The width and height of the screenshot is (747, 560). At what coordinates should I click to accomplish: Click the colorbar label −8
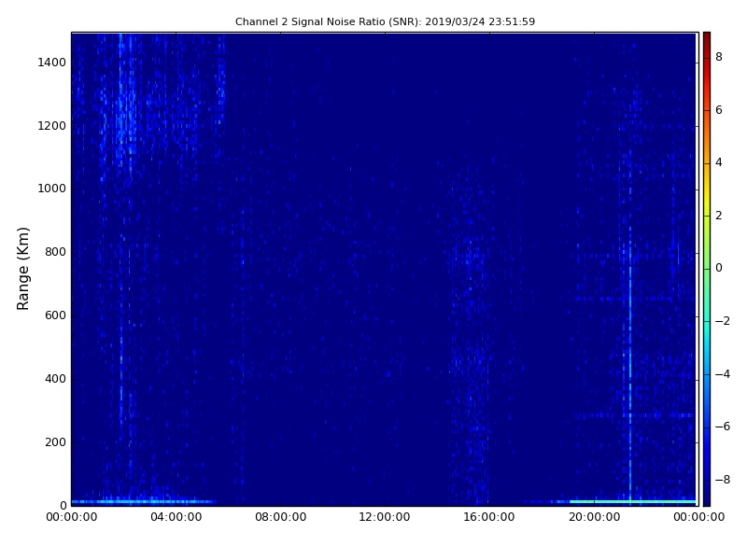point(722,480)
